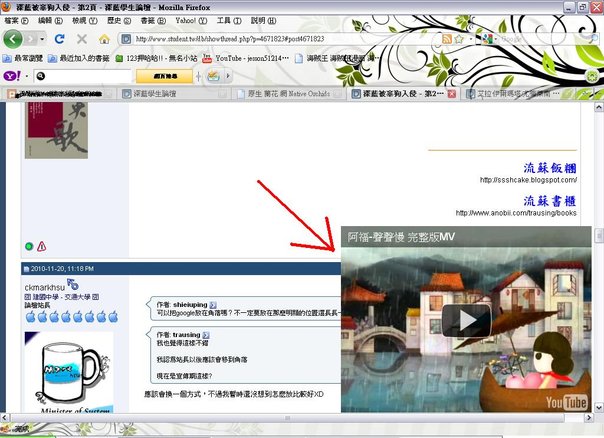Screen dimensions: 604x438
Task: Go back with the green back arrow
Action: click(x=12, y=39)
